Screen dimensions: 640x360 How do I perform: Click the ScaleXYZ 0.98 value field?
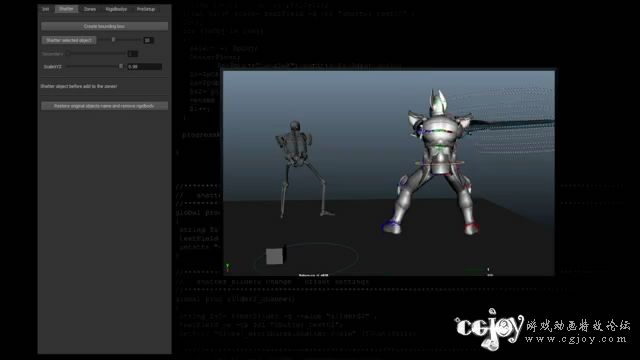click(x=144, y=67)
